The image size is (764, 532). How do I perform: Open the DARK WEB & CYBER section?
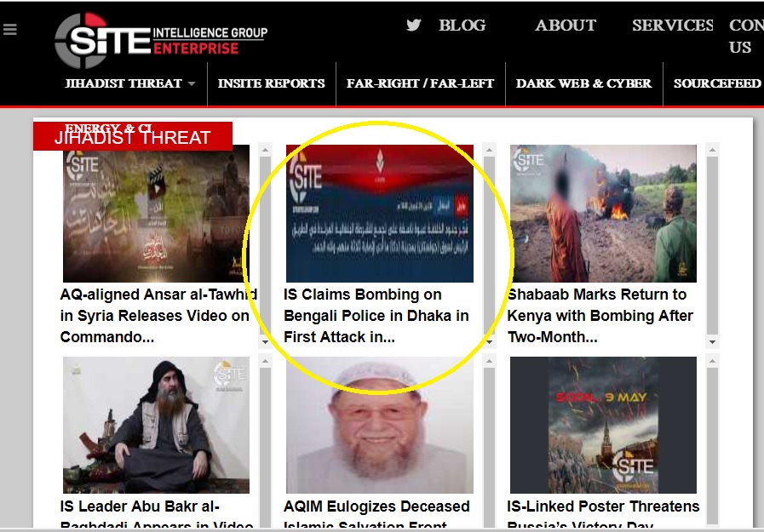[x=583, y=83]
